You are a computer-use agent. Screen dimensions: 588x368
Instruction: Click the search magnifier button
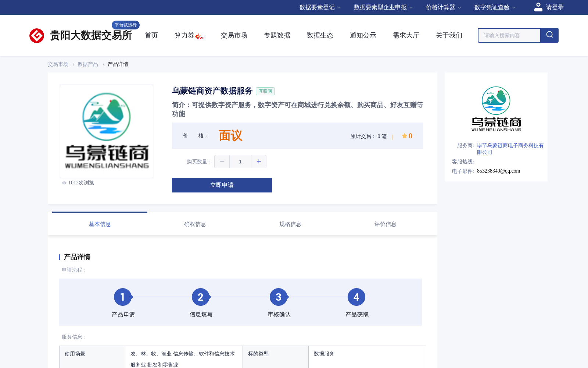pos(549,35)
